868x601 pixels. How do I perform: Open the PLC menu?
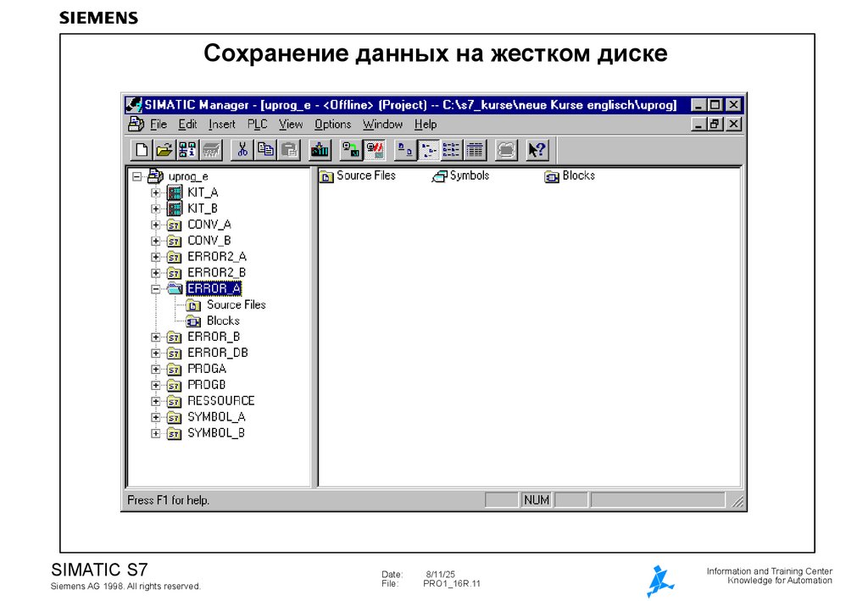257,124
